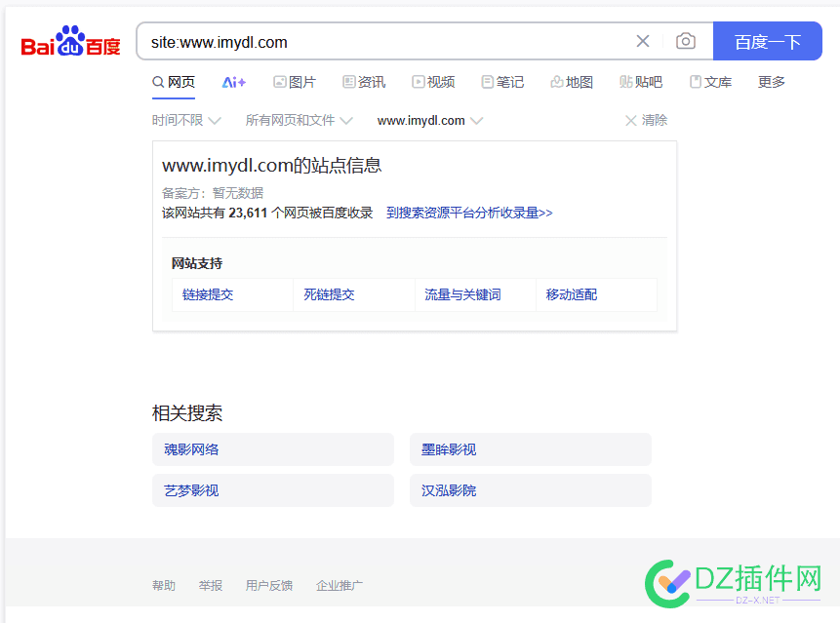Click the 23,611 indexed pages count
This screenshot has height=623, width=840.
(248, 213)
